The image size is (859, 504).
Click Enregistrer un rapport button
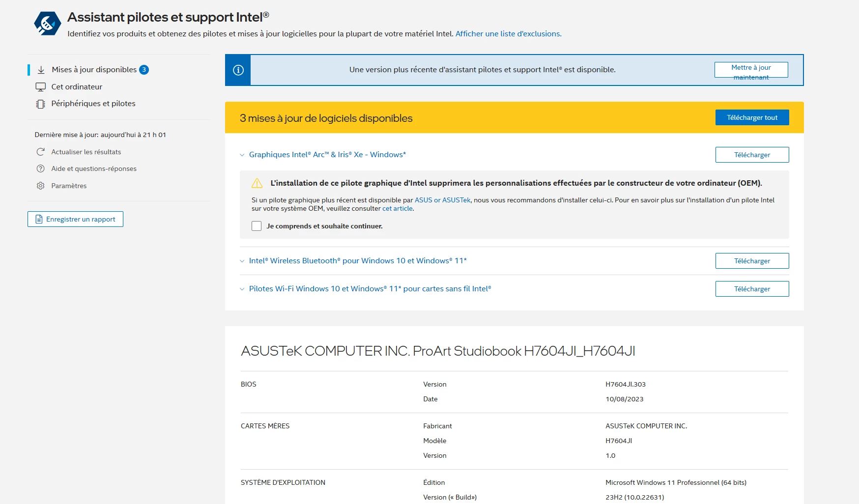tap(75, 219)
